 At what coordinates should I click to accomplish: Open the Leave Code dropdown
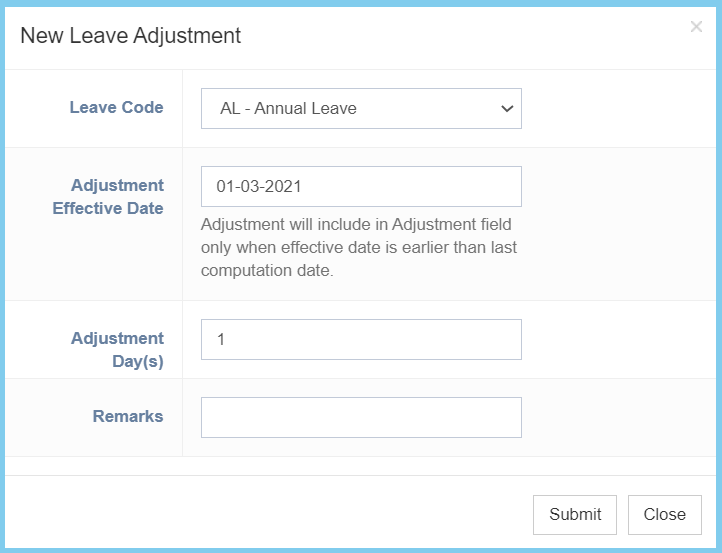(x=361, y=108)
